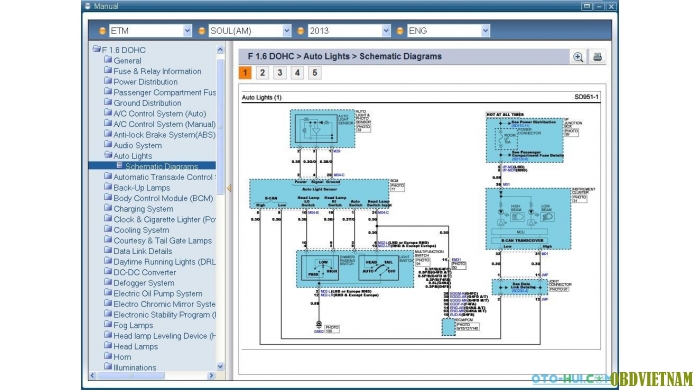700x390 pixels.
Task: Click the Schematic Diagrams page icon in tree
Action: (120, 166)
